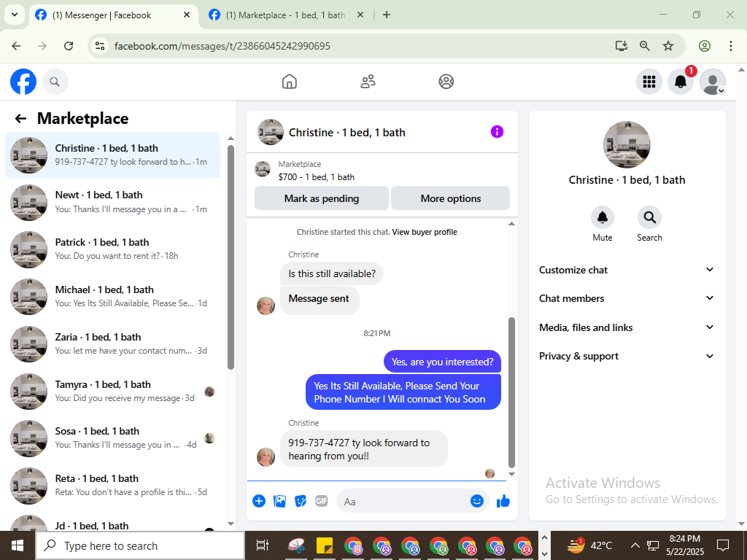Open the Facebook logo home link
The width and height of the screenshot is (747, 560).
click(x=23, y=82)
